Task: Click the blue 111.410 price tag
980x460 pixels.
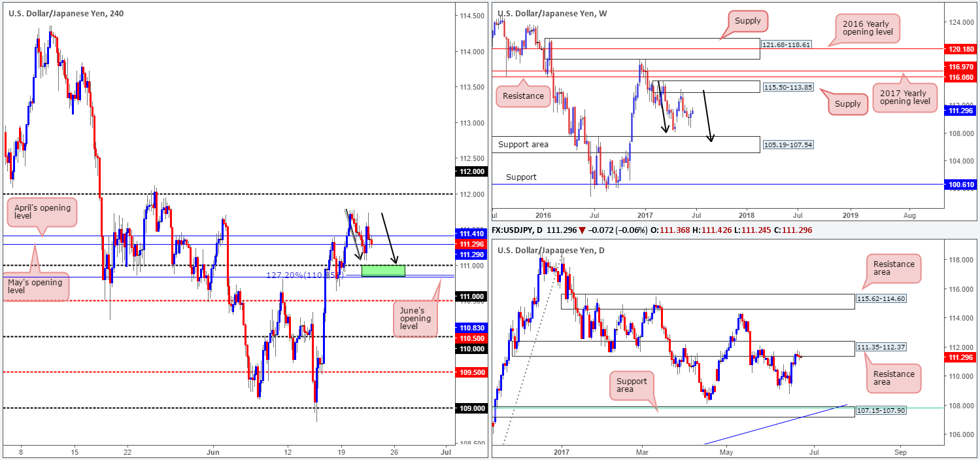Action: [x=470, y=234]
